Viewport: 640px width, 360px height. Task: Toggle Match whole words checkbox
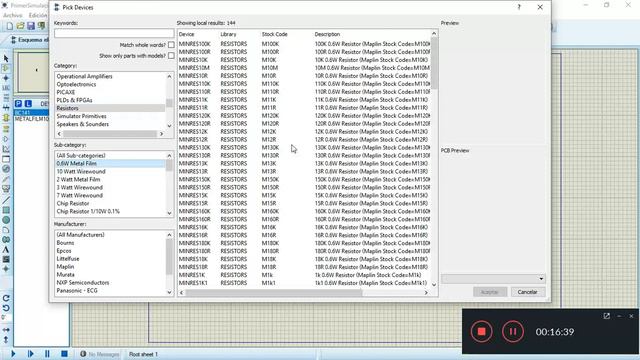171,45
